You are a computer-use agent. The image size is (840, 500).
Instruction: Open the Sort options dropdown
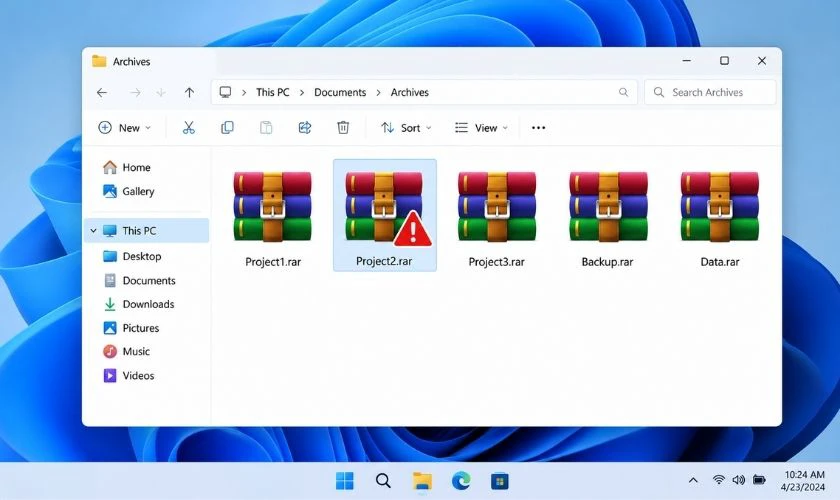406,128
